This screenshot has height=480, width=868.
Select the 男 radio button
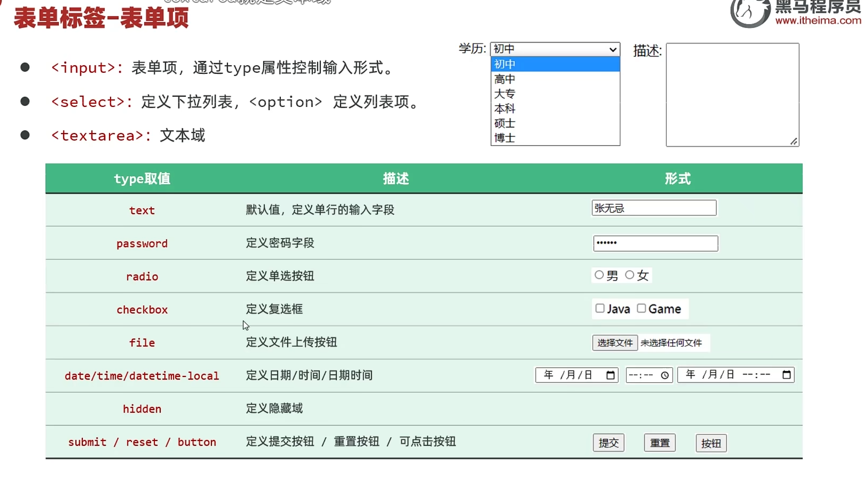pyautogui.click(x=599, y=275)
